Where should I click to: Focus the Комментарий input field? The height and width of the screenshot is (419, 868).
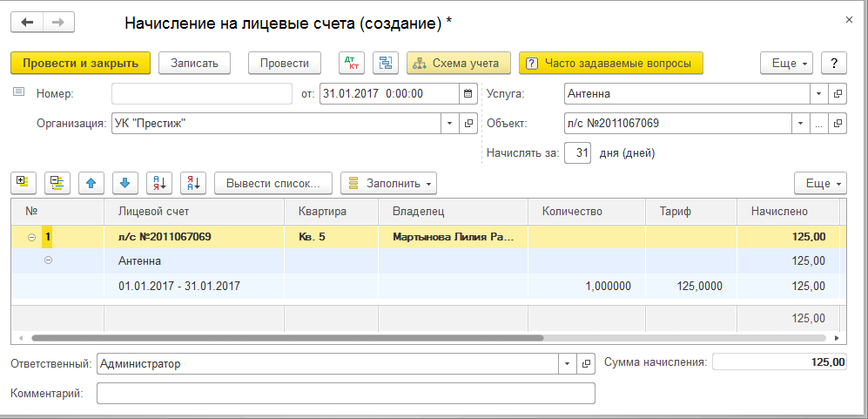[346, 395]
